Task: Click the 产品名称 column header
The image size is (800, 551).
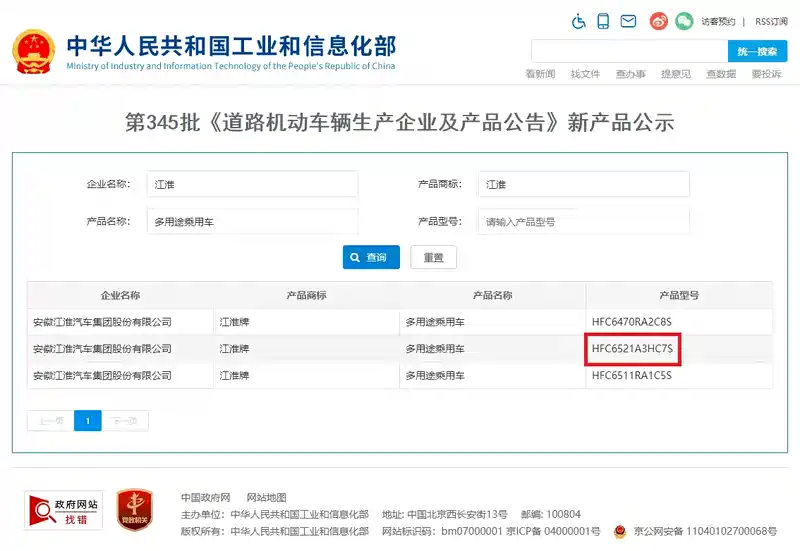Action: tap(492, 295)
